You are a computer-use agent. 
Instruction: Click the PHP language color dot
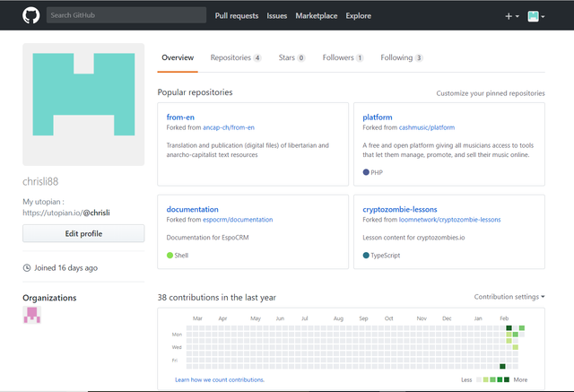[x=366, y=172]
